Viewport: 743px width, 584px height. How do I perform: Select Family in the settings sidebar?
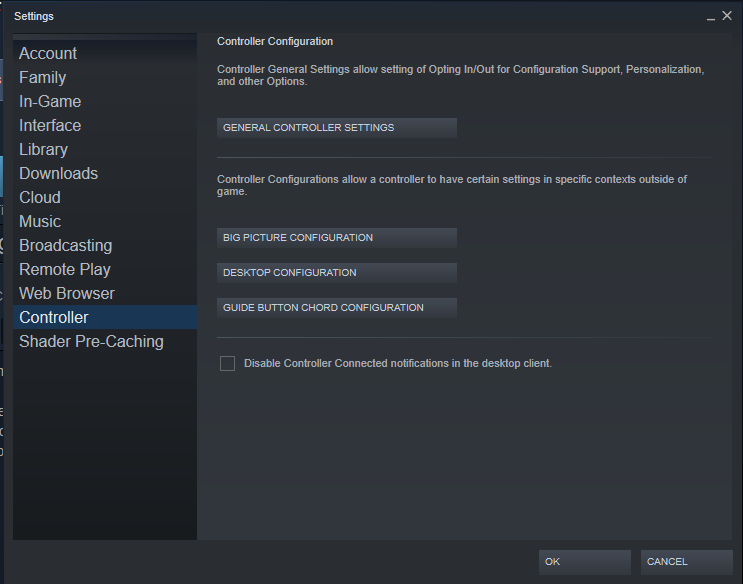click(x=43, y=78)
